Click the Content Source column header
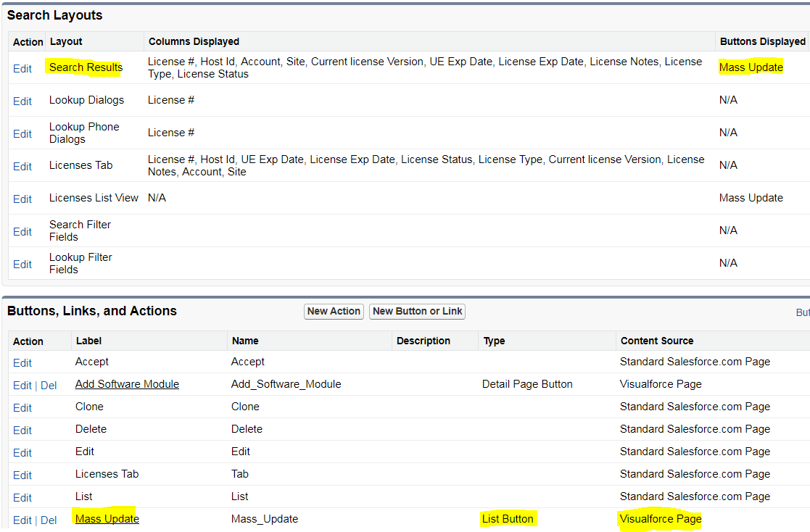The height and width of the screenshot is (532, 810). pyautogui.click(x=656, y=341)
